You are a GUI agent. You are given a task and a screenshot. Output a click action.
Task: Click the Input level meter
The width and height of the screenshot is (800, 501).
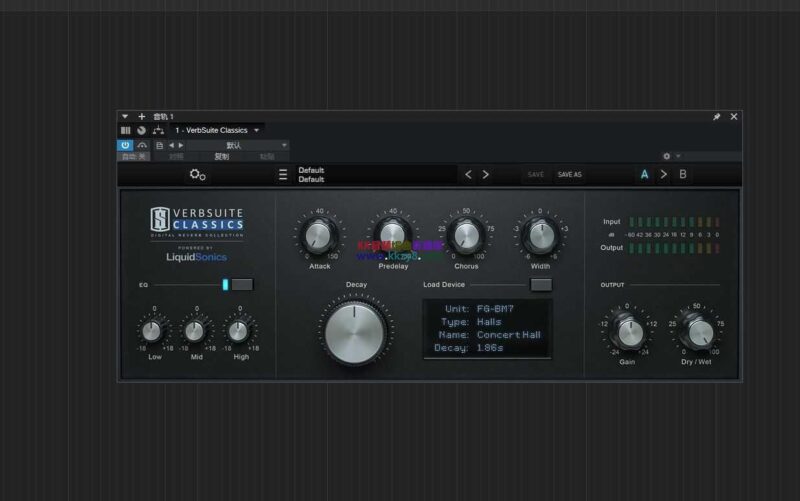click(674, 222)
